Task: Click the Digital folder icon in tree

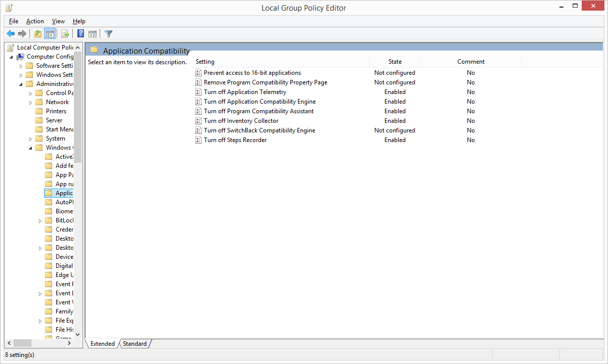Action: click(x=49, y=266)
